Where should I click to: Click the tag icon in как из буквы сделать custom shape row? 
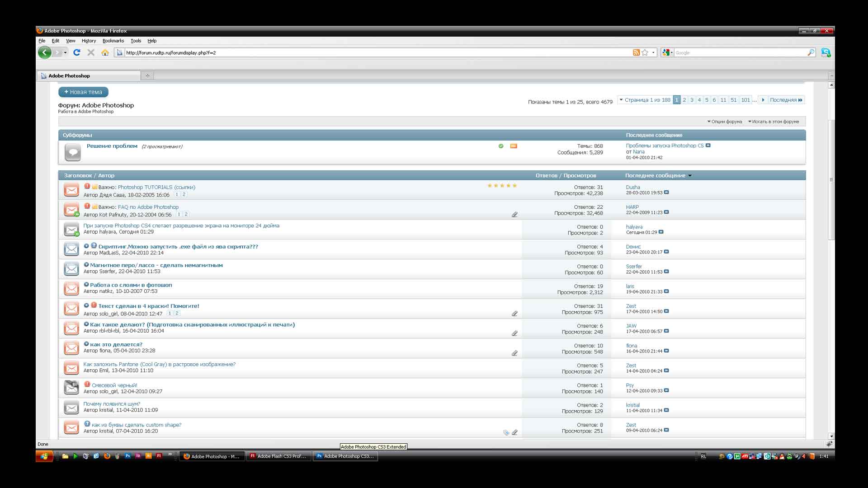pyautogui.click(x=506, y=432)
